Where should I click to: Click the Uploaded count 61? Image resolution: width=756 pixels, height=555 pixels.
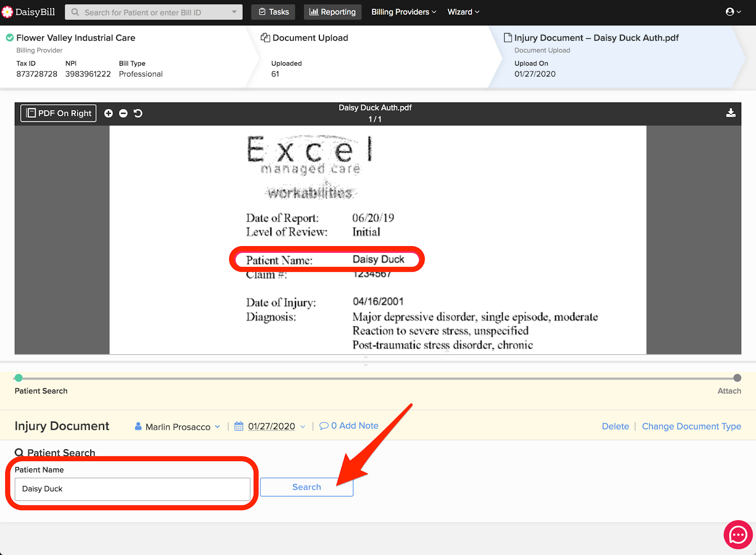click(x=275, y=74)
